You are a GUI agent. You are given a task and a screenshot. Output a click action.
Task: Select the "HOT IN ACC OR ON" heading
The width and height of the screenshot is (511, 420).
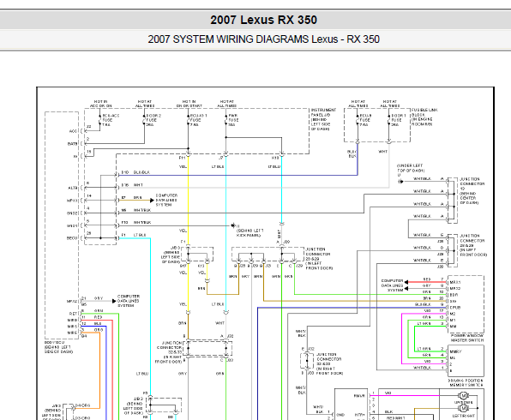(x=100, y=104)
